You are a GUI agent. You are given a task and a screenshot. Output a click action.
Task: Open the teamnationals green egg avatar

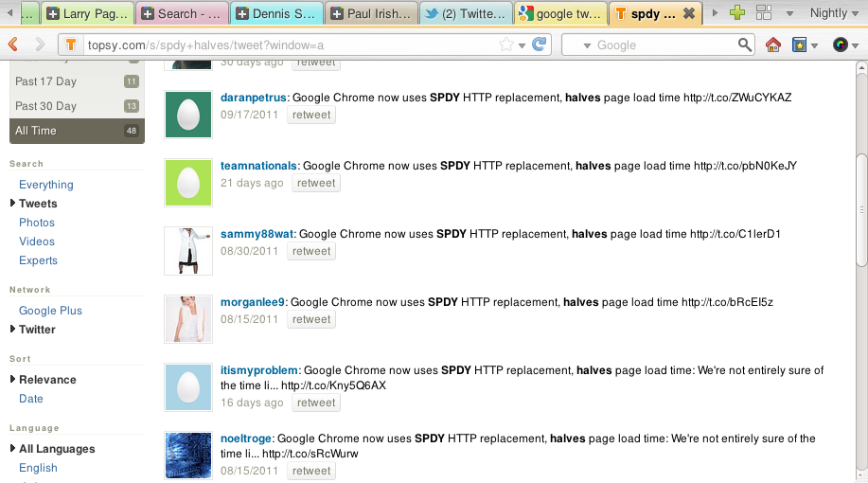coord(188,182)
